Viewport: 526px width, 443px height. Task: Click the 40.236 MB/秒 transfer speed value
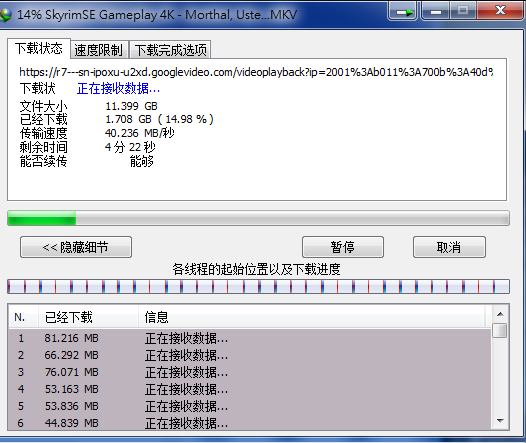[140, 133]
